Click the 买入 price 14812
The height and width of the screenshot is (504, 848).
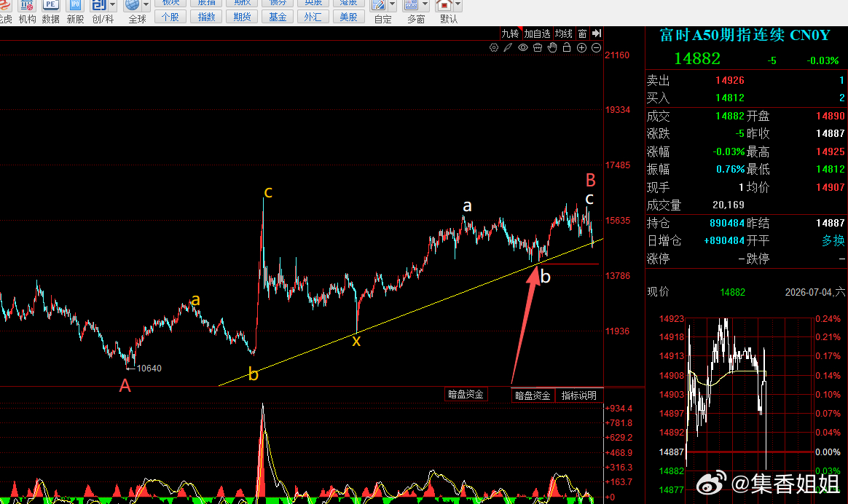tap(729, 98)
